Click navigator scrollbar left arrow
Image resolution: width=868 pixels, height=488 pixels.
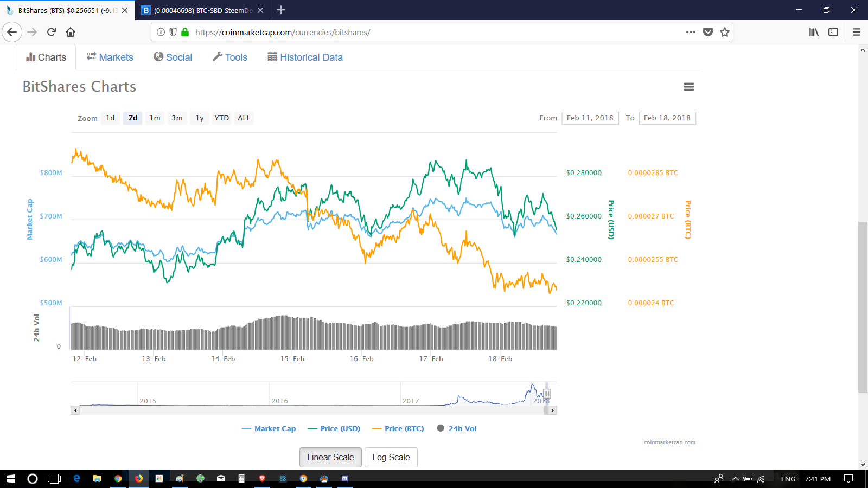pos(75,410)
